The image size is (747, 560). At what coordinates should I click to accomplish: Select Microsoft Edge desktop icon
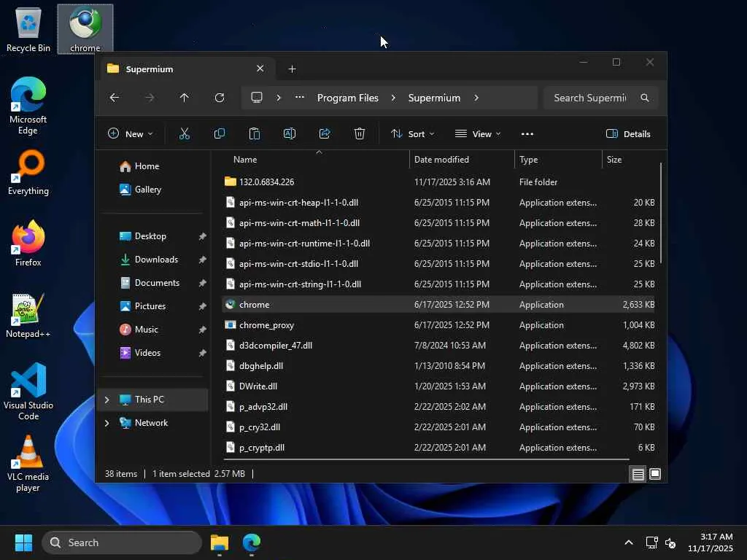[x=28, y=106]
